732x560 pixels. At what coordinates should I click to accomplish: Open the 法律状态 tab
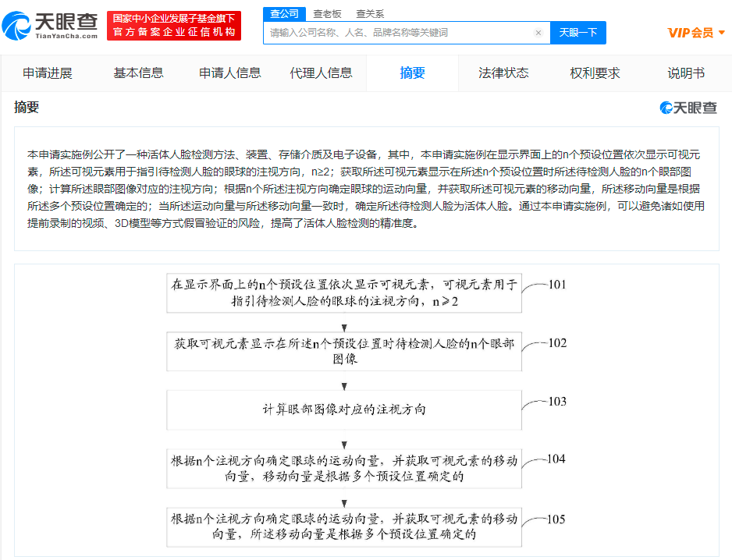(503, 73)
